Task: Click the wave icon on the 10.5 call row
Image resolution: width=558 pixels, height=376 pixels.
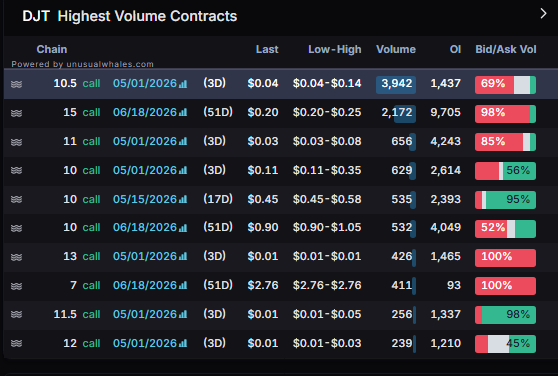Action: click(16, 84)
